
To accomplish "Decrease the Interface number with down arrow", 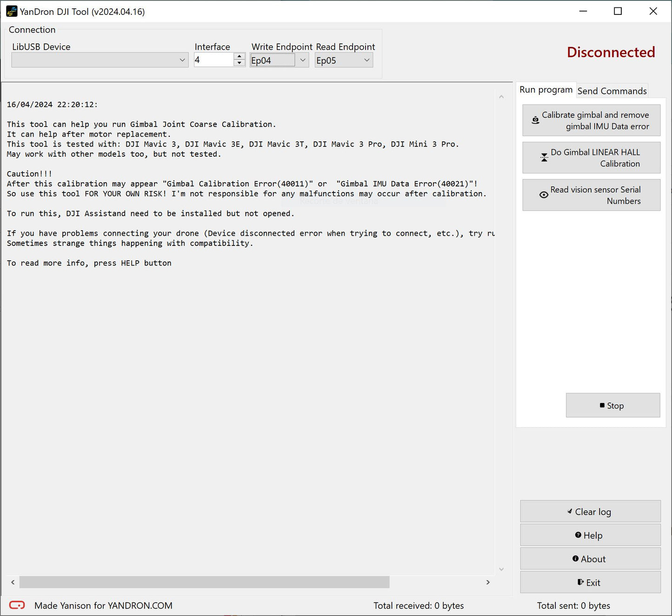I will 240,63.
